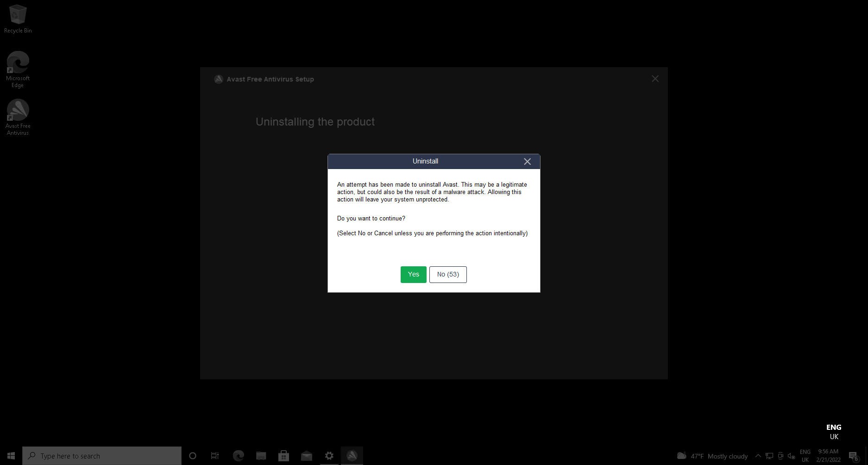Viewport: 868px width, 465px height.
Task: Open network status tray icon
Action: click(x=769, y=456)
